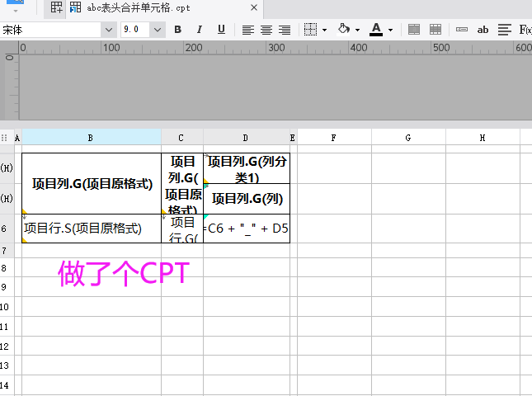Select cell 项目列.G(列)

[247, 199]
